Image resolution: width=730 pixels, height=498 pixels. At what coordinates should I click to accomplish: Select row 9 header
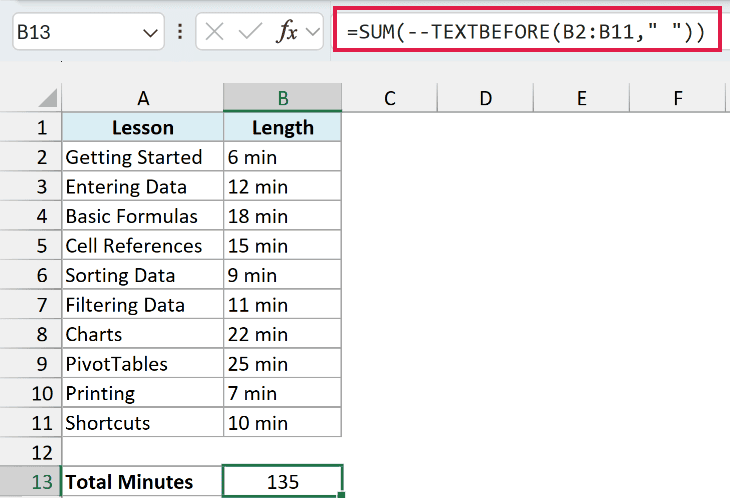(31, 363)
